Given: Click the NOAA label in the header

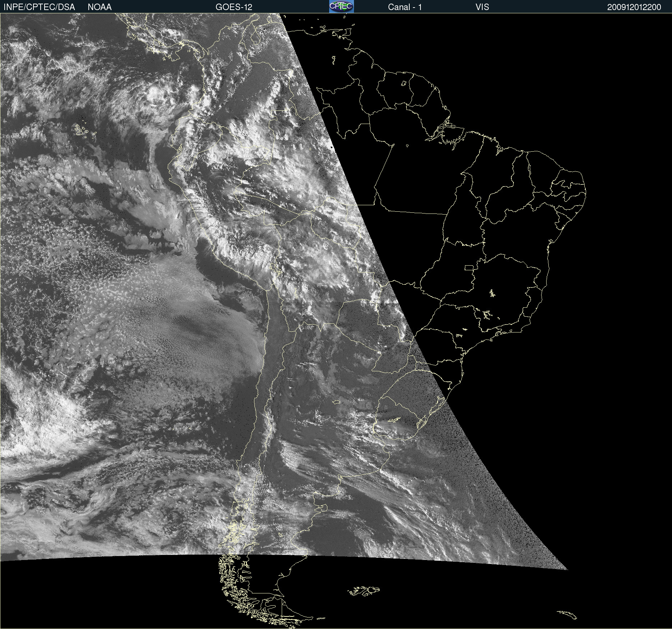Looking at the screenshot, I should (x=100, y=7).
